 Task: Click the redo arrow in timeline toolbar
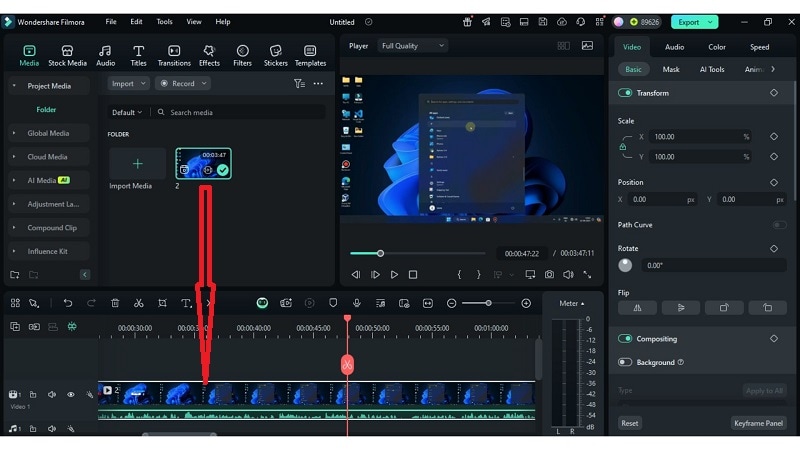click(91, 303)
